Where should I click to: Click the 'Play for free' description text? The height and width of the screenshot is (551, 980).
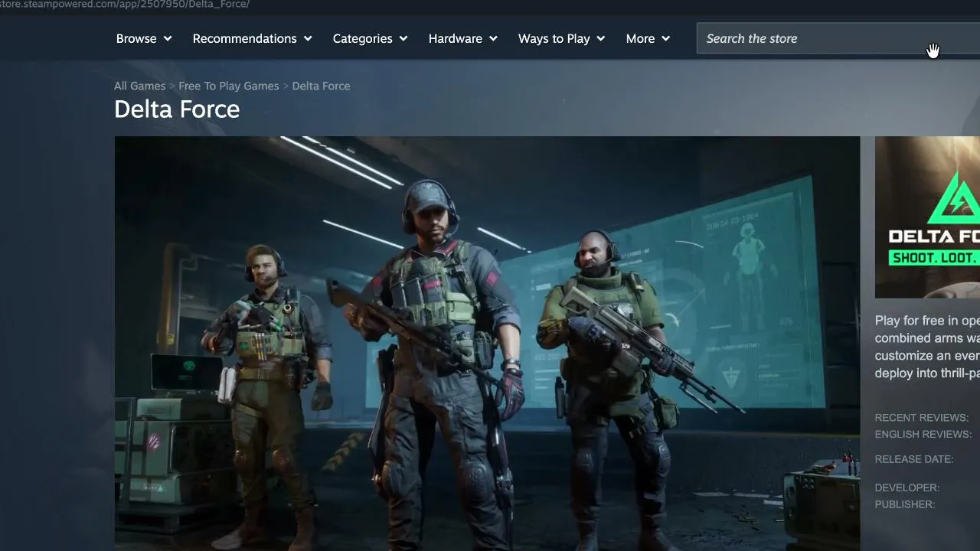click(x=927, y=347)
